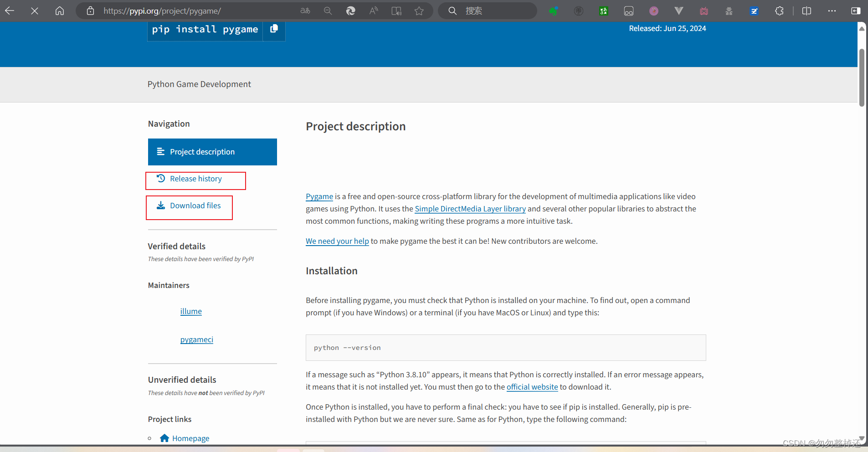Add this page to favorites with the star icon
Screen dimensions: 868x452
pyautogui.click(x=419, y=10)
